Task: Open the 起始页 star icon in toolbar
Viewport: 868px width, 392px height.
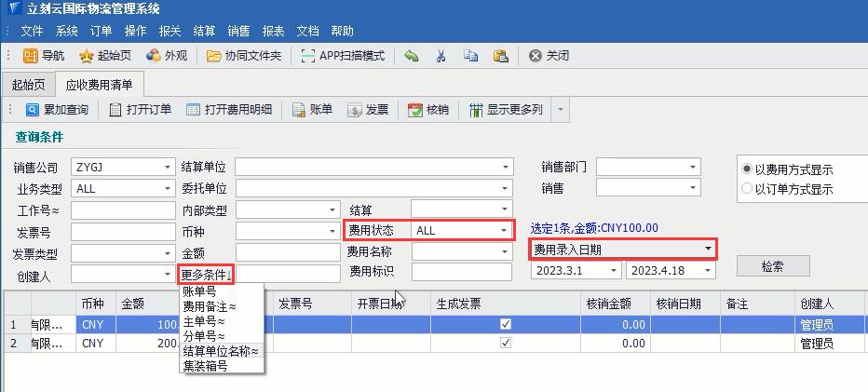Action: tap(87, 56)
